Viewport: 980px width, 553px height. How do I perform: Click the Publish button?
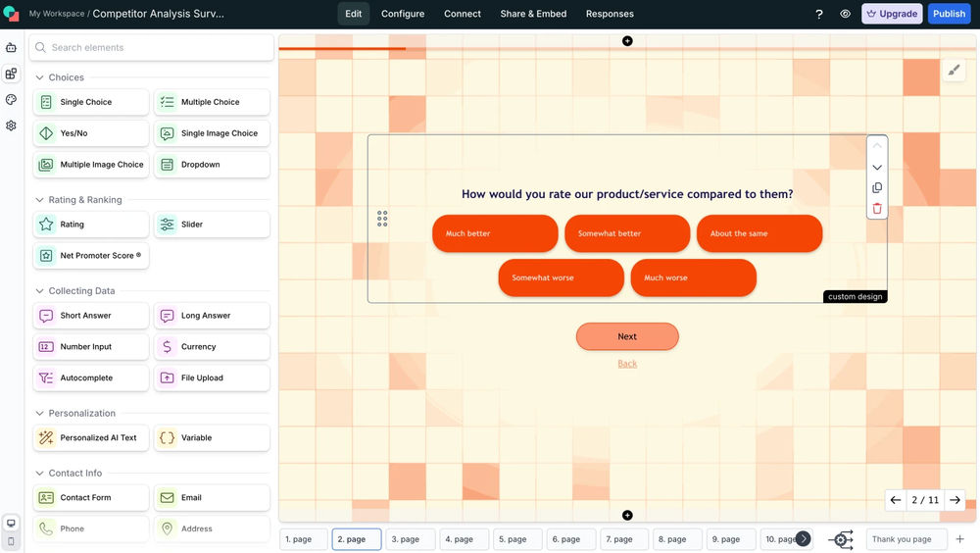point(949,14)
